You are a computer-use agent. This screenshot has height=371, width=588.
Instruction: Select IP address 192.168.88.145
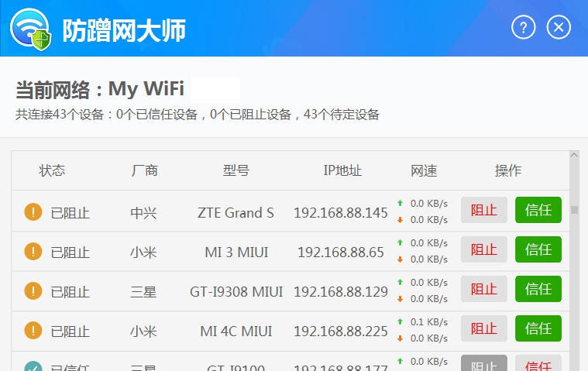(341, 213)
